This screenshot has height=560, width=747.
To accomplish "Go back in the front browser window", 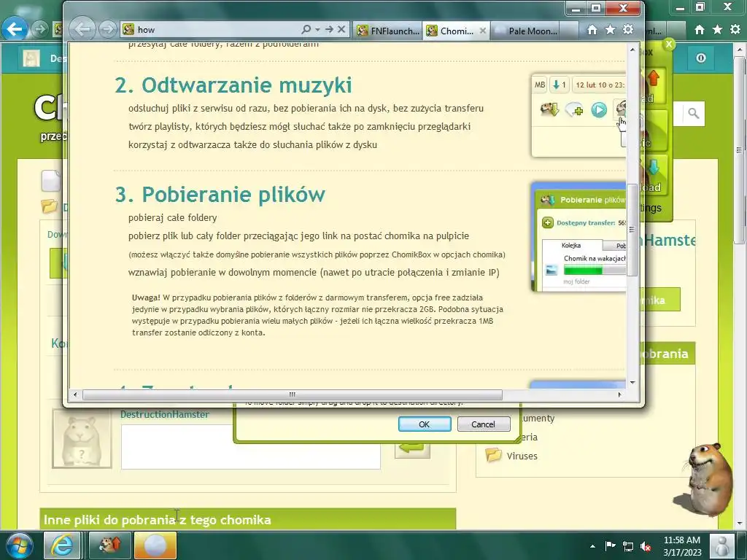I will pos(83,29).
